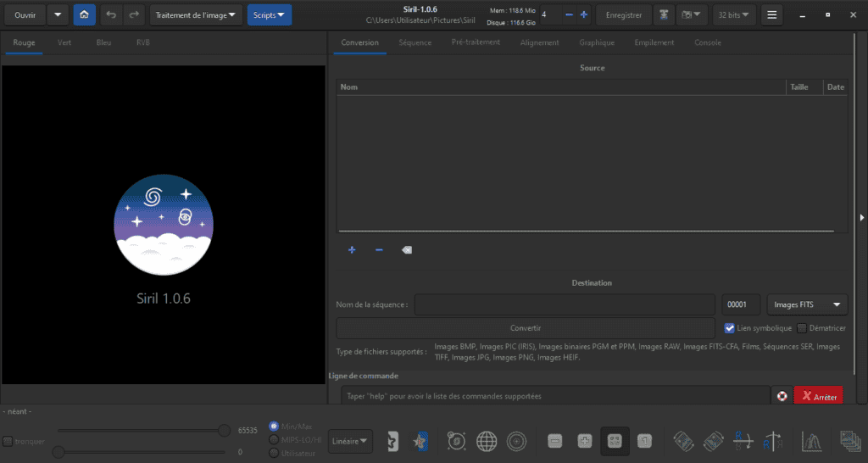Screen dimensions: 868x463
Task: Rotate image counter-clockwise icon
Action: 684,442
